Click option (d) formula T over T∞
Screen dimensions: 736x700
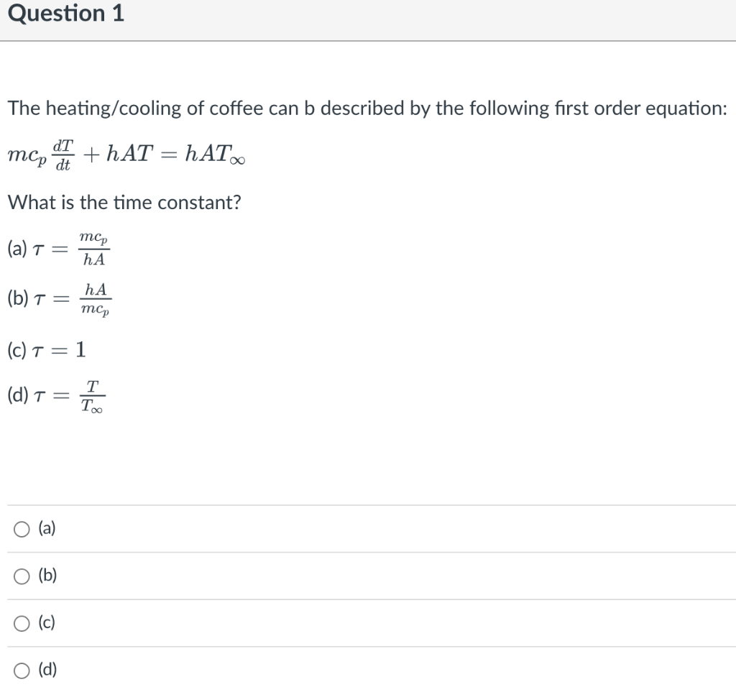pos(93,397)
